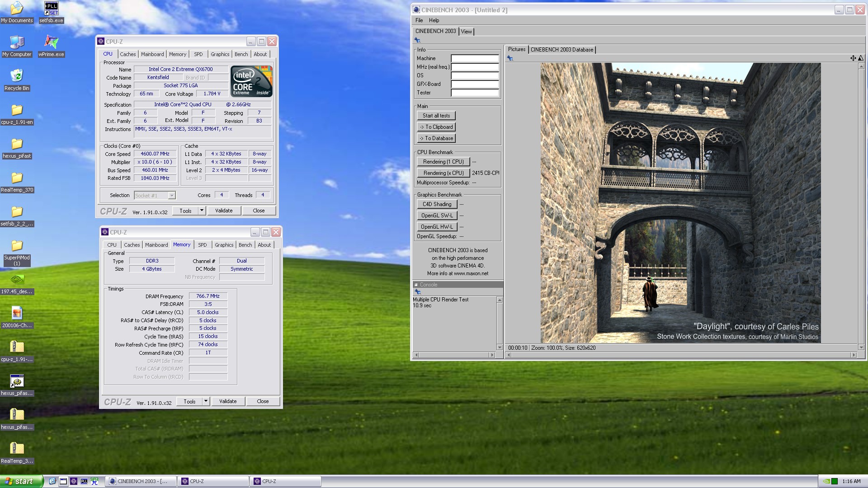868x488 pixels.
Task: Expand Tools dropdown arrow in CPU window
Action: (202, 211)
